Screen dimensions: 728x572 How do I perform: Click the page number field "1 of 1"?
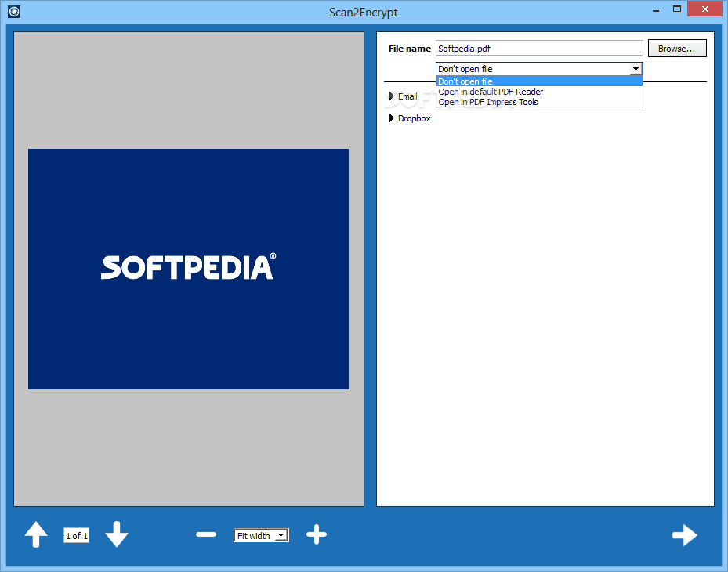pos(76,535)
